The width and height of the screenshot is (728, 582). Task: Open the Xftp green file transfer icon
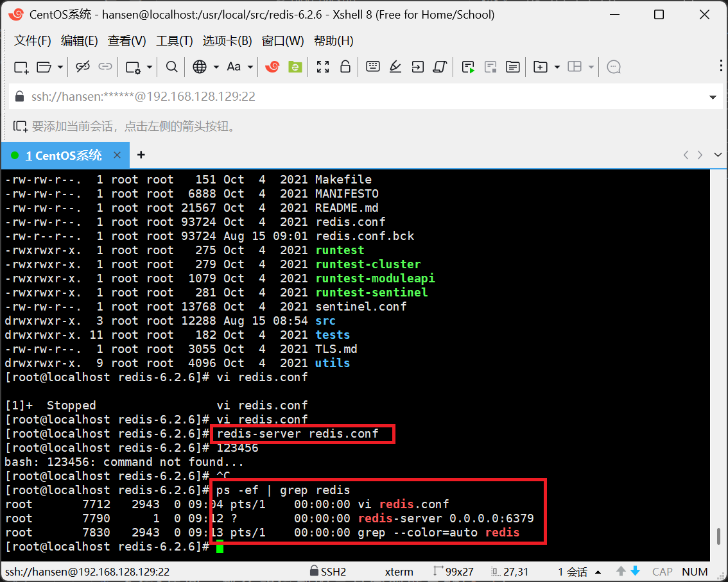pyautogui.click(x=295, y=67)
